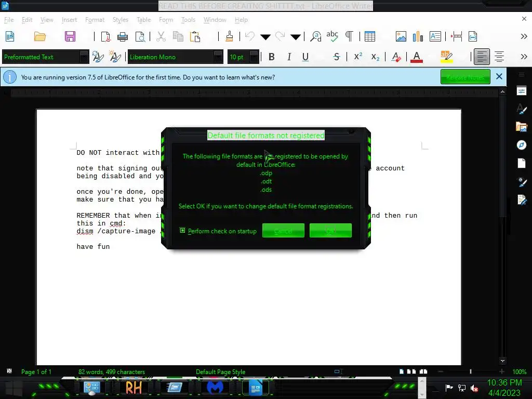This screenshot has width=532, height=399.
Task: Open Find and Replace icon
Action: [316, 36]
